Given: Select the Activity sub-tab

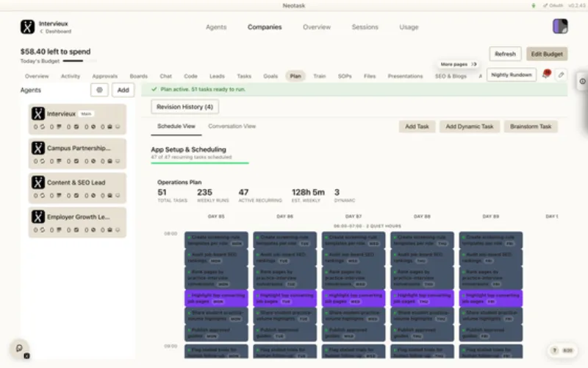Looking at the screenshot, I should (71, 77).
